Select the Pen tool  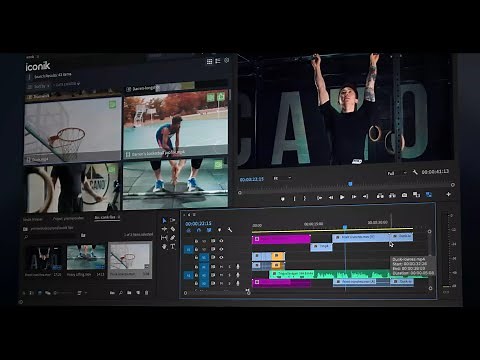(x=173, y=238)
